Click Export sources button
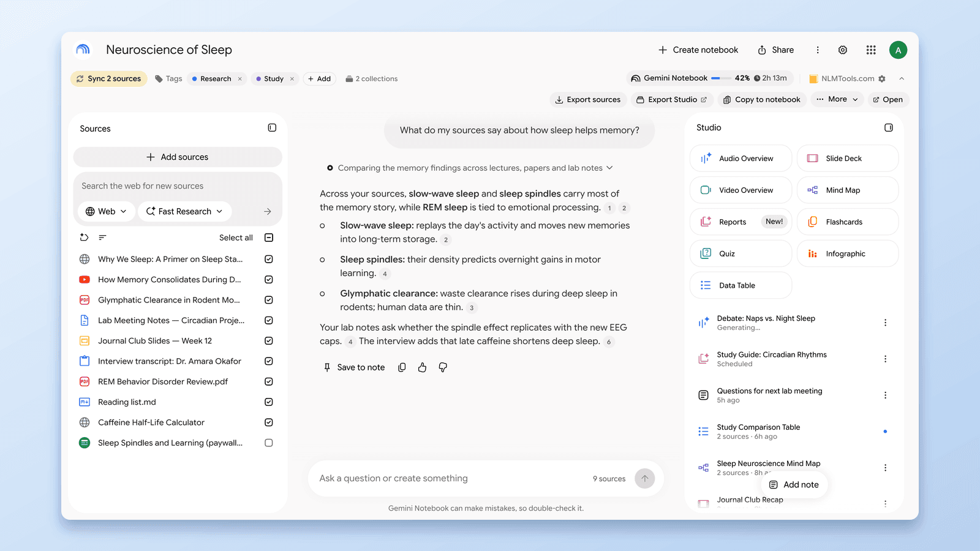The width and height of the screenshot is (980, 551). point(588,100)
